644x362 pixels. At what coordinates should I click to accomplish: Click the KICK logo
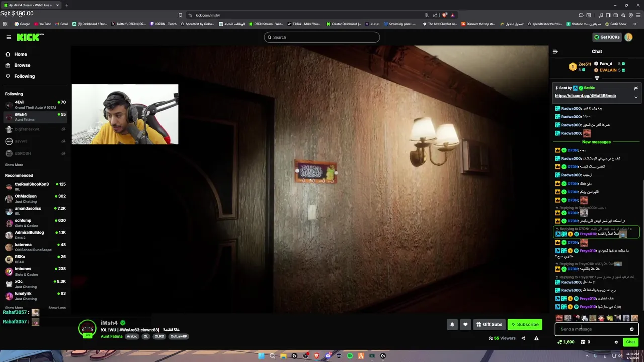pyautogui.click(x=30, y=37)
